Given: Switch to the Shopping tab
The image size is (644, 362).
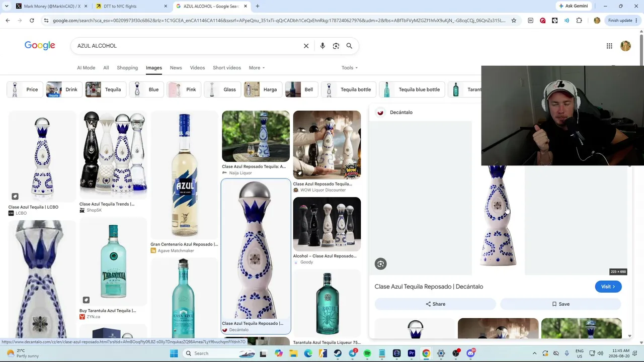Looking at the screenshot, I should pos(127,68).
